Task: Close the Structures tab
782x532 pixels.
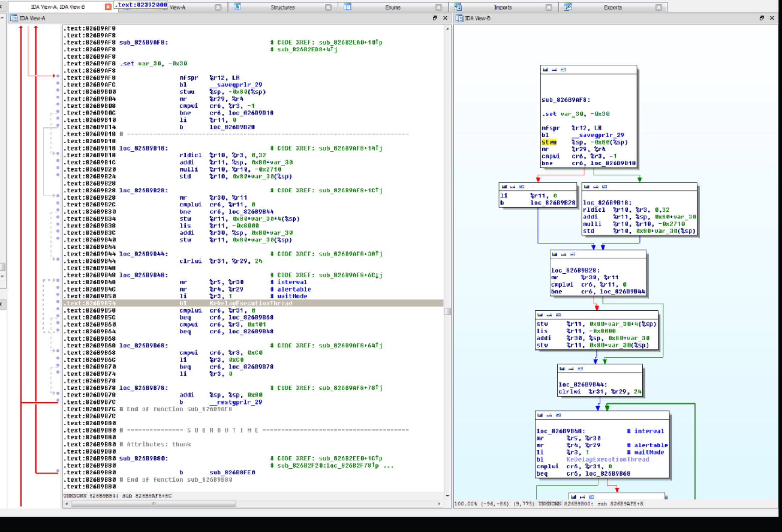Action: point(328,7)
